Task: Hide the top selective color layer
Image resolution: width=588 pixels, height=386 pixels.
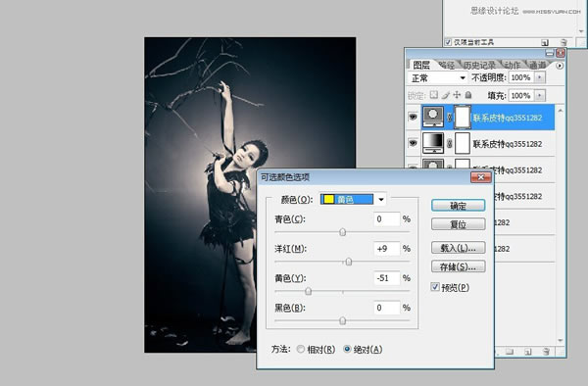Action: pos(413,117)
